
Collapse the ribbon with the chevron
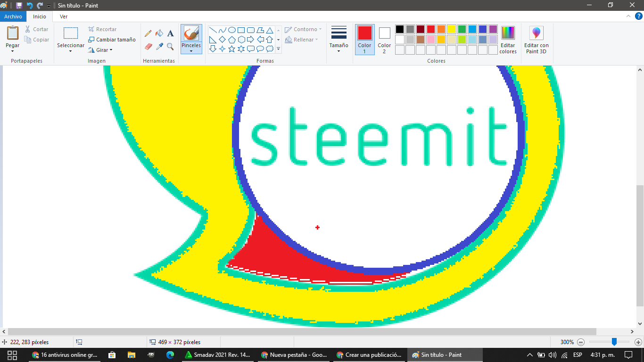click(x=628, y=16)
